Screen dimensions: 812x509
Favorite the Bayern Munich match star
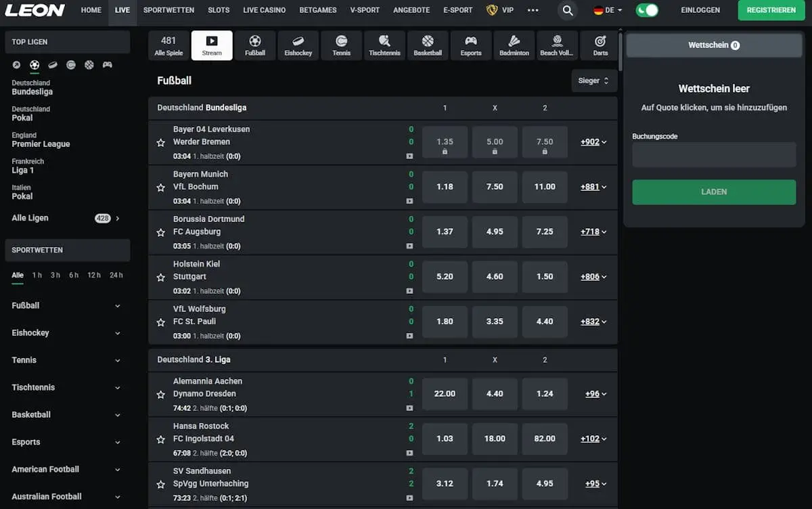pos(160,187)
